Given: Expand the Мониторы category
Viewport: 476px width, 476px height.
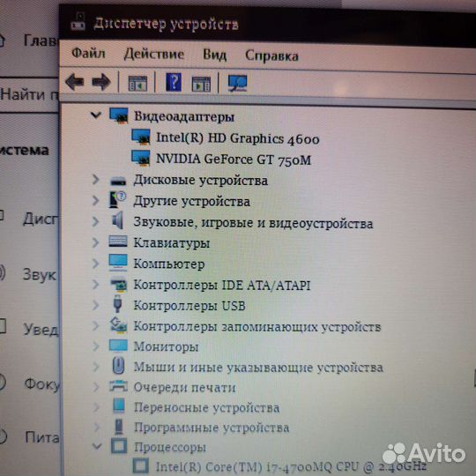Looking at the screenshot, I should [95, 346].
